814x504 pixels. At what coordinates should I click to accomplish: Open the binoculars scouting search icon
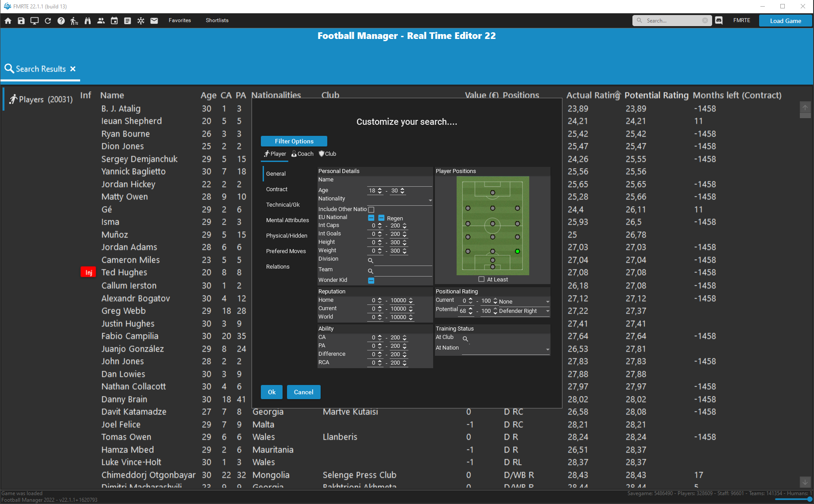[88, 21]
